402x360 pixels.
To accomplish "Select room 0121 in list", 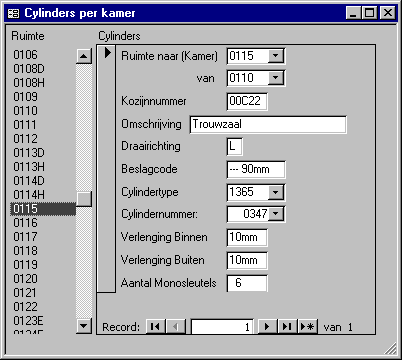I will pos(43,293).
